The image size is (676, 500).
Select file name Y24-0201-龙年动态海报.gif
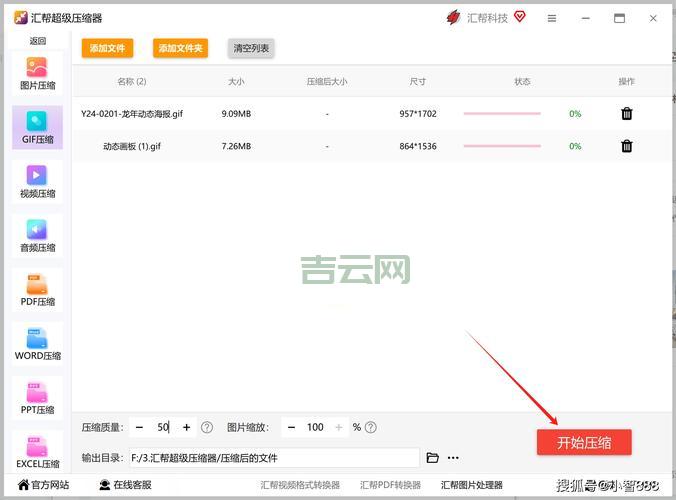click(x=132, y=114)
